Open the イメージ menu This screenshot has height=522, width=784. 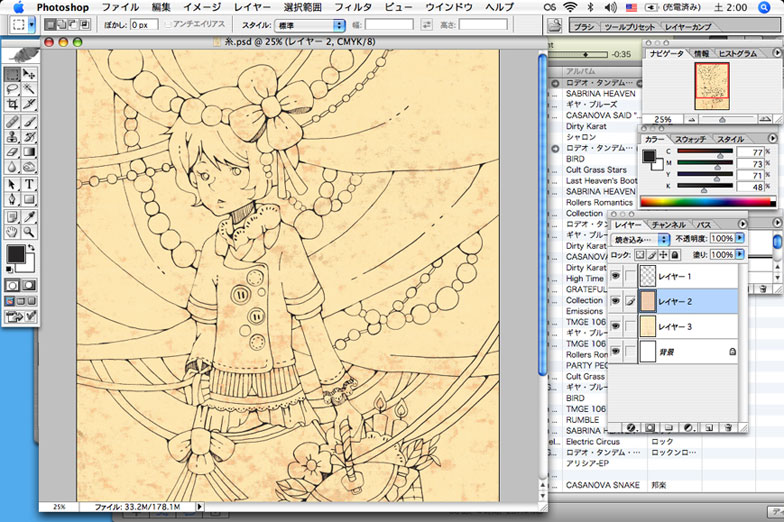202,8
